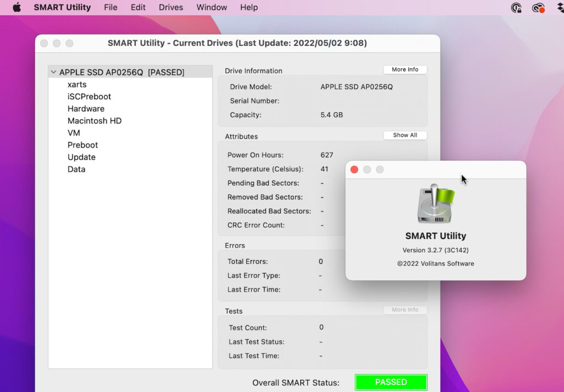Select the VM volume
This screenshot has width=564, height=392.
pos(73,133)
